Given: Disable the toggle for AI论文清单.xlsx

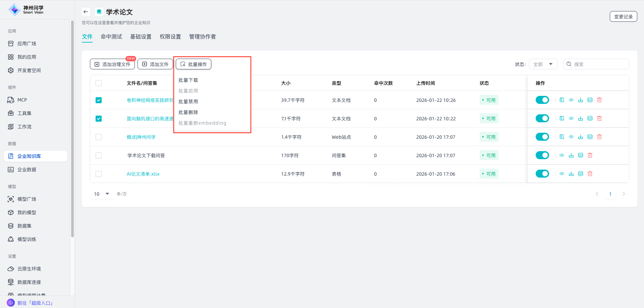Looking at the screenshot, I should tap(542, 174).
